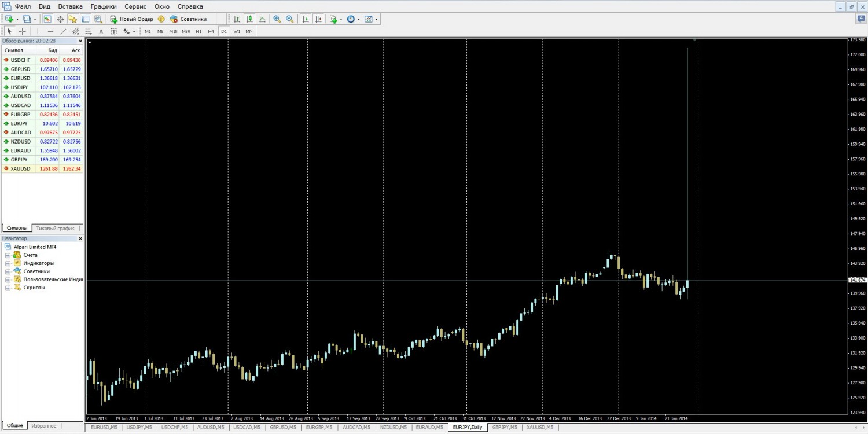
Task: Create a new chart via toolbar icon
Action: 9,19
